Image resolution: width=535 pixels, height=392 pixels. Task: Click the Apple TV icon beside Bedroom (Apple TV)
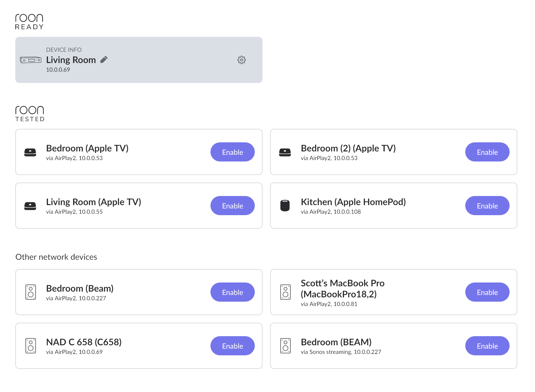coord(30,152)
